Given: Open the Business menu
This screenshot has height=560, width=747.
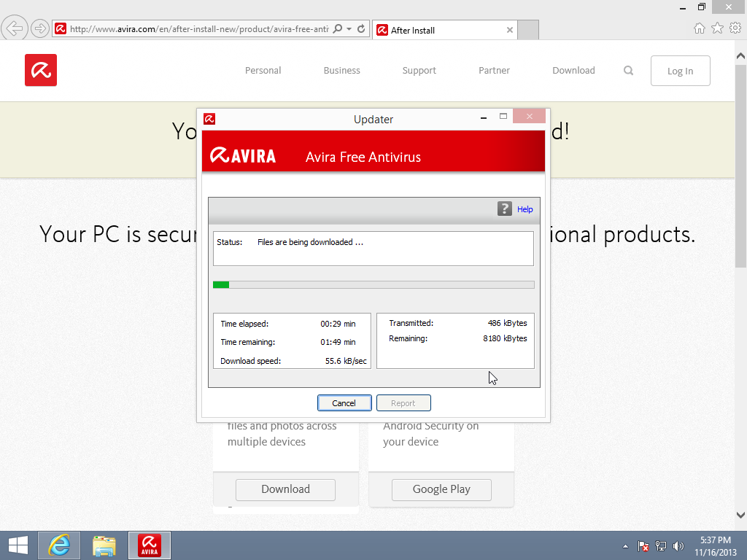Looking at the screenshot, I should click(341, 71).
